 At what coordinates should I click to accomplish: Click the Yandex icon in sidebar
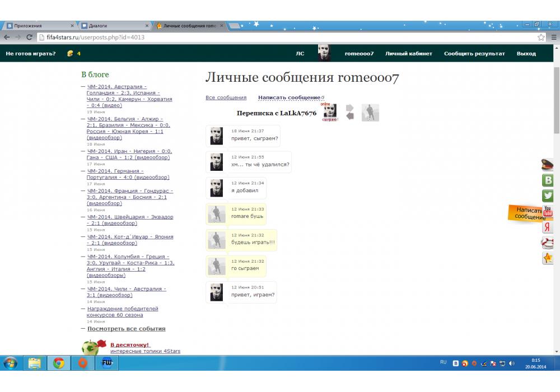548,227
